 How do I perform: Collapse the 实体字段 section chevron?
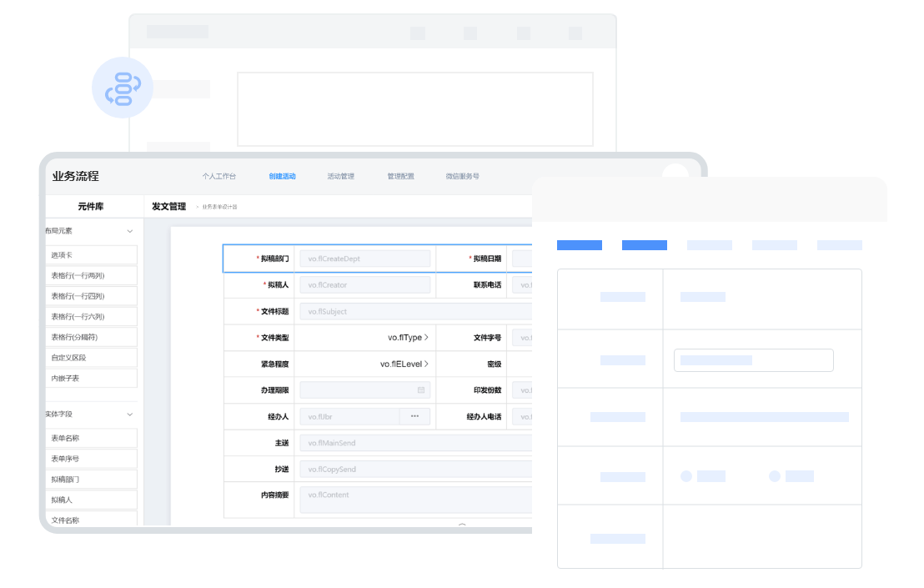click(130, 414)
